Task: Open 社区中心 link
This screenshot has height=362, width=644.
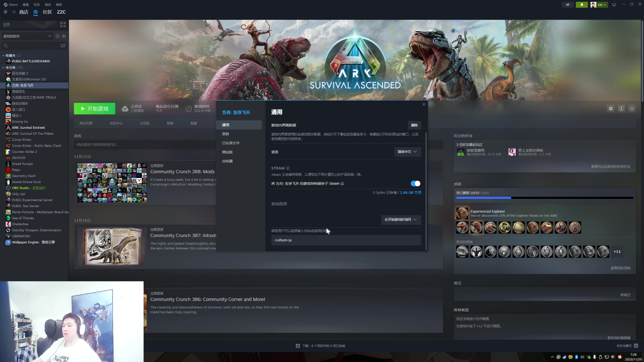Action: coord(116,123)
